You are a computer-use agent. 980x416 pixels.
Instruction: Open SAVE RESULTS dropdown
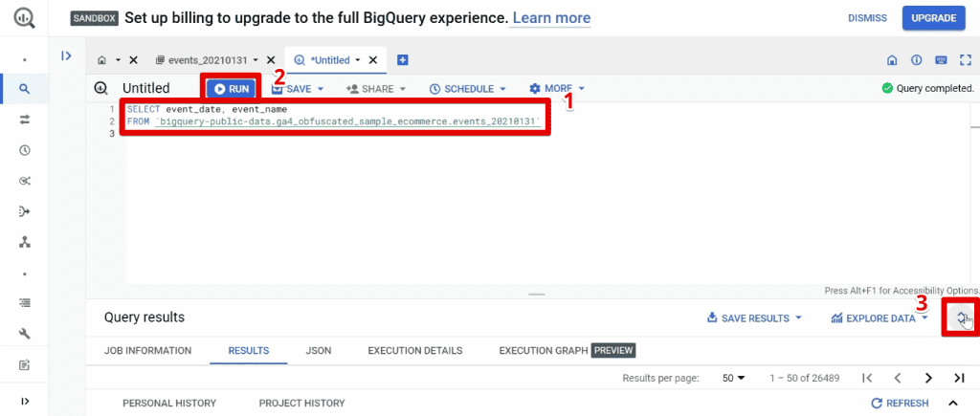pyautogui.click(x=754, y=317)
